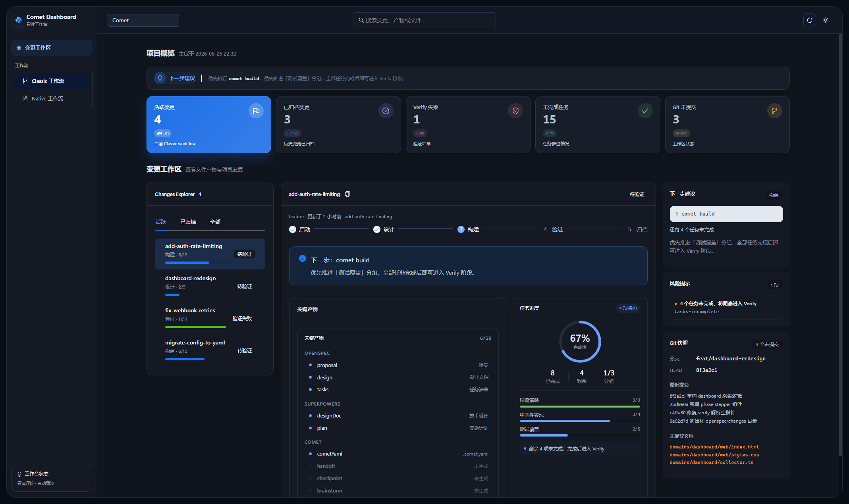Click the tasks artifact row
This screenshot has width=849, height=504.
click(398, 390)
